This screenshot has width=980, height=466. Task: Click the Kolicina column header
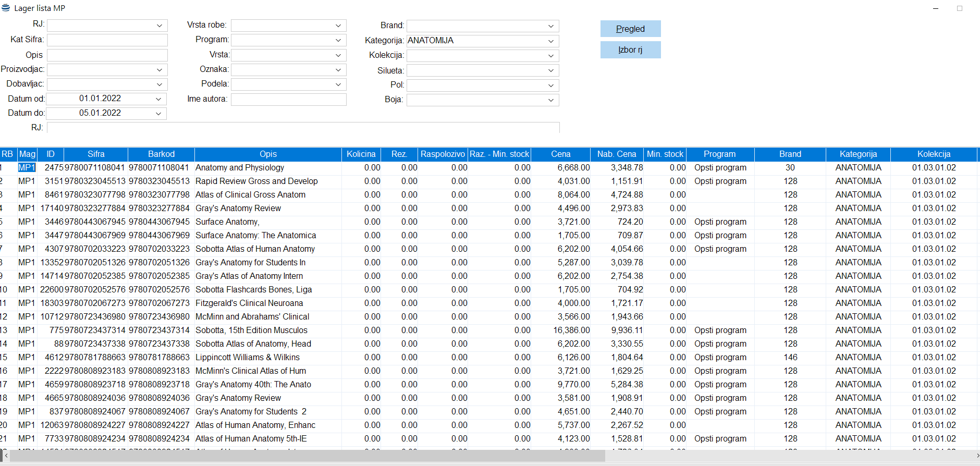(x=361, y=154)
